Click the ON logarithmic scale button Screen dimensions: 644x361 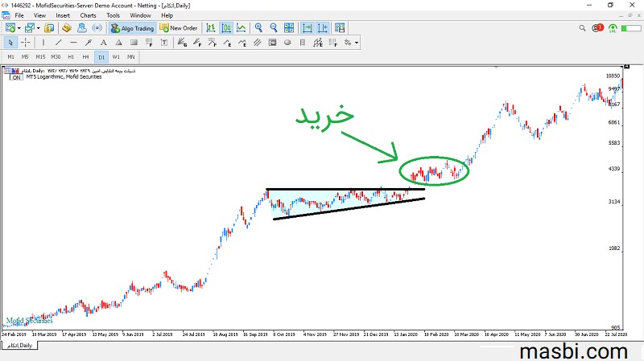click(x=16, y=77)
